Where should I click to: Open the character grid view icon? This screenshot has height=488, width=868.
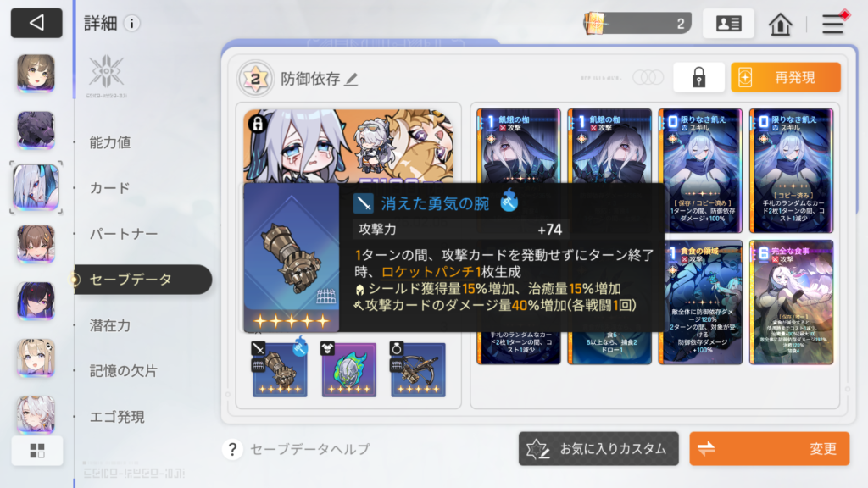37,451
